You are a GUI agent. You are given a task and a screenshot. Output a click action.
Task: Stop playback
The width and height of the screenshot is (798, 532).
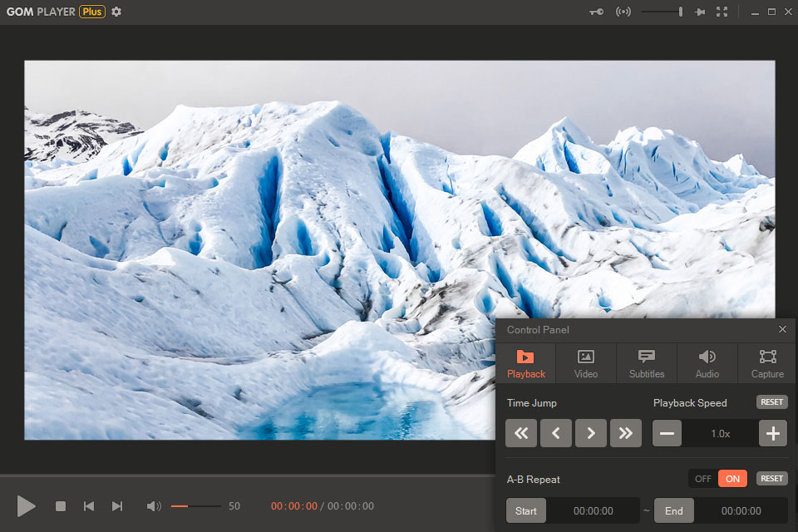[x=61, y=506]
